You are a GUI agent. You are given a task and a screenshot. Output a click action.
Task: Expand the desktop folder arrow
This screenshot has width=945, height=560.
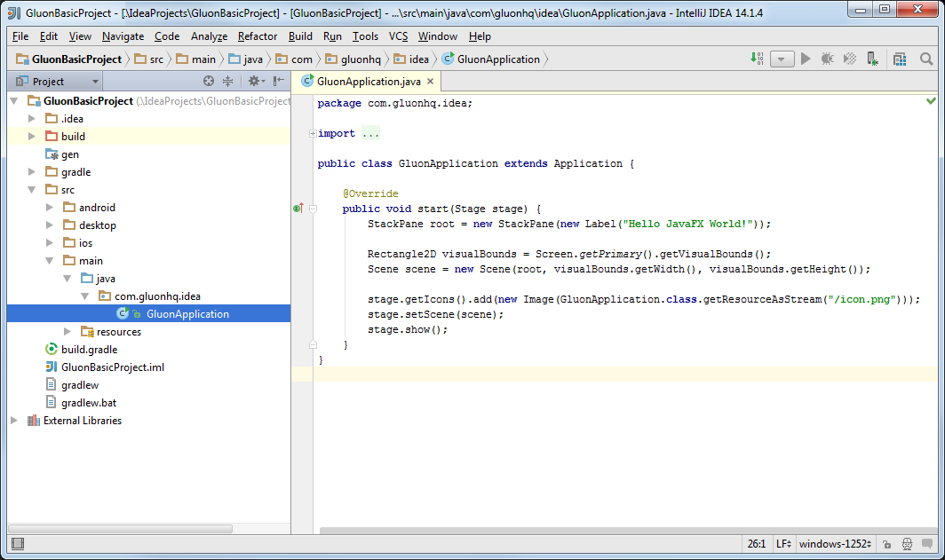coord(50,225)
